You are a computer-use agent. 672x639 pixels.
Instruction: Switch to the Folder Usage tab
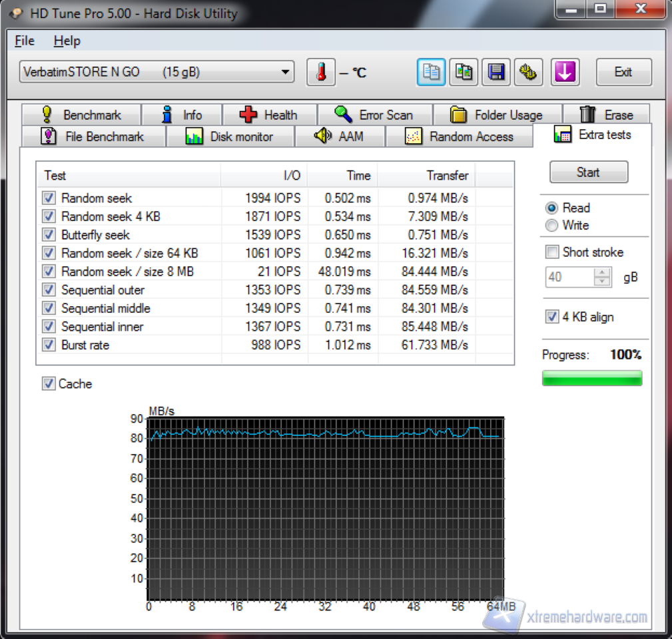[497, 115]
